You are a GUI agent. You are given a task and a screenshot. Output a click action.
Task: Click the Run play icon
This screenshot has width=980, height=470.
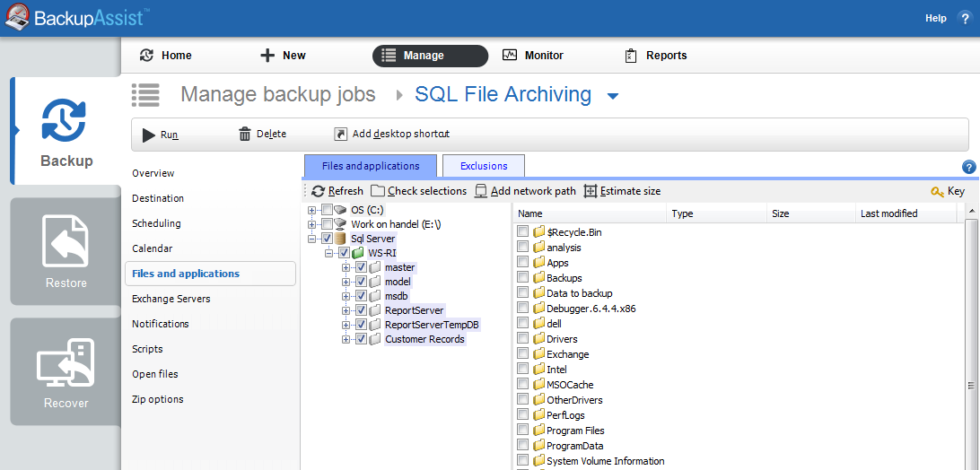[x=148, y=135]
